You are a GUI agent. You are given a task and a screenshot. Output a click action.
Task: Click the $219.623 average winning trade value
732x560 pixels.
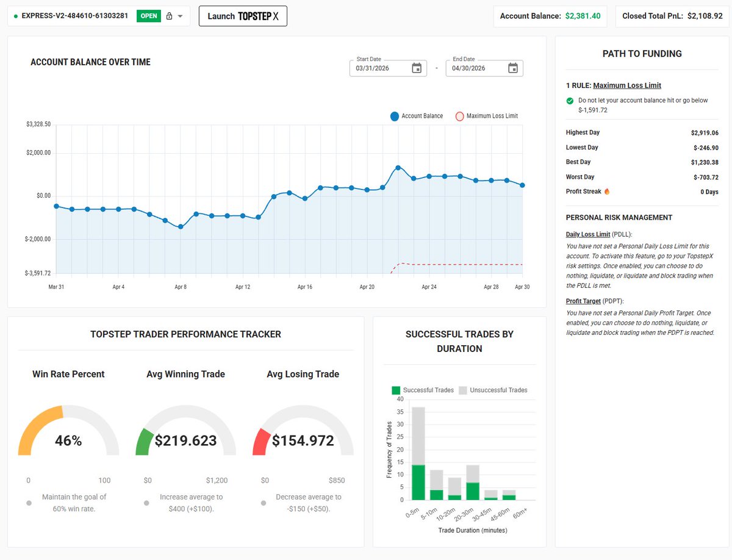tap(185, 440)
